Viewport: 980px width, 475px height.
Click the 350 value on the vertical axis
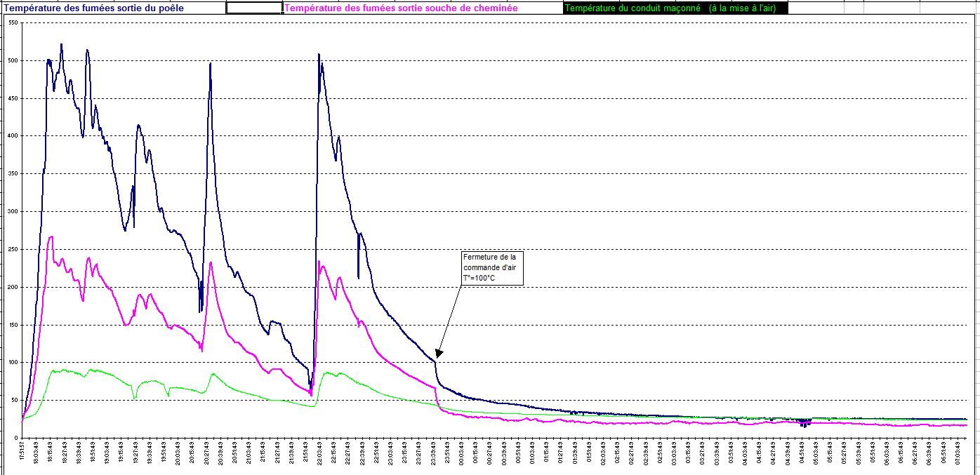[13, 173]
